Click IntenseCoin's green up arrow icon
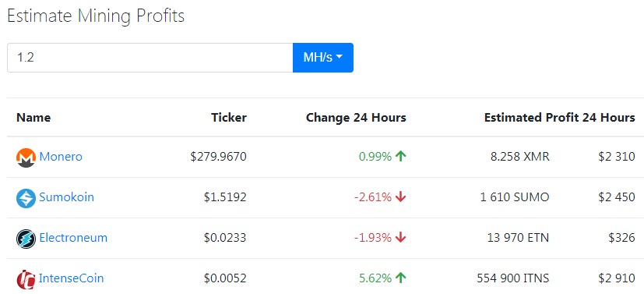 click(x=400, y=278)
